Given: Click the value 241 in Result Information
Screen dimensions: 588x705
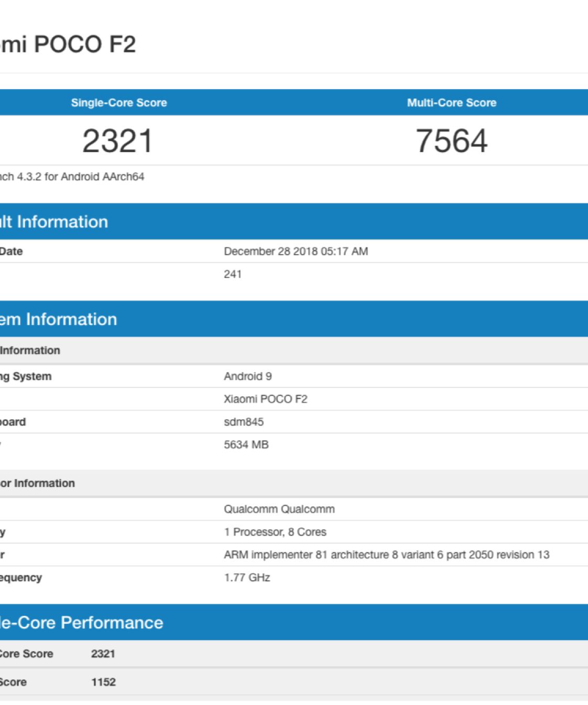Looking at the screenshot, I should click(x=233, y=274).
